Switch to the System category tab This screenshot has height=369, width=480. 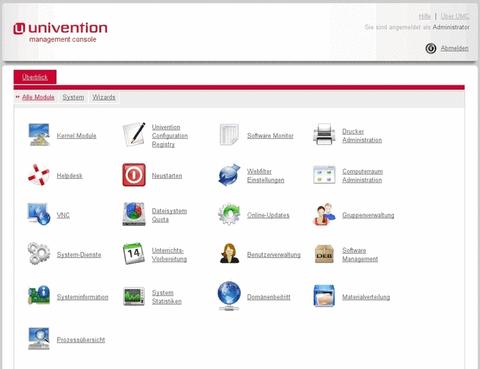pyautogui.click(x=73, y=97)
